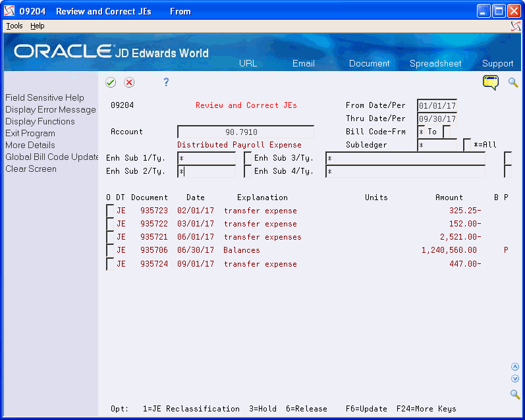Open the Tools menu
The height and width of the screenshot is (420, 525).
14,26
